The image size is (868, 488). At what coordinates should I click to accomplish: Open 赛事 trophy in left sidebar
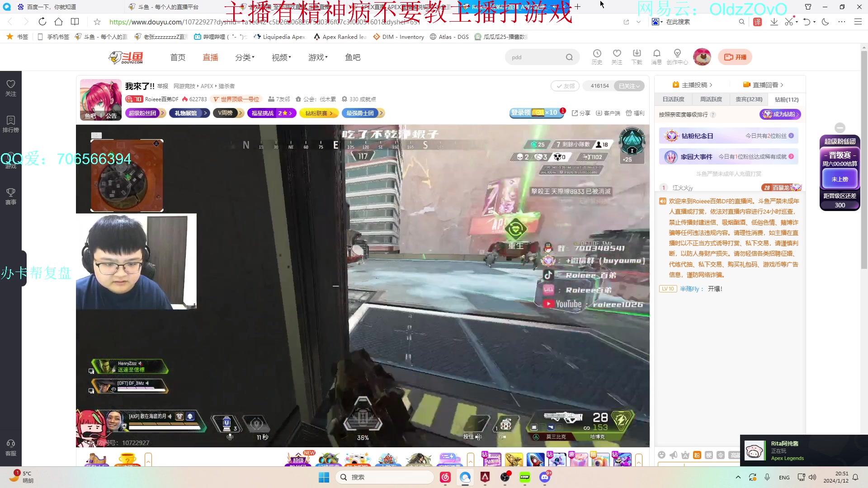[x=11, y=197]
